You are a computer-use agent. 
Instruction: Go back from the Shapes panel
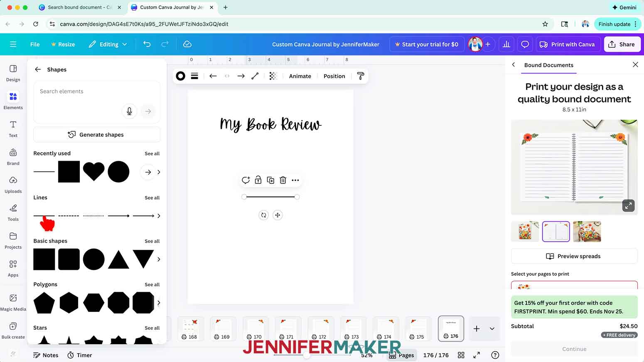(x=38, y=69)
